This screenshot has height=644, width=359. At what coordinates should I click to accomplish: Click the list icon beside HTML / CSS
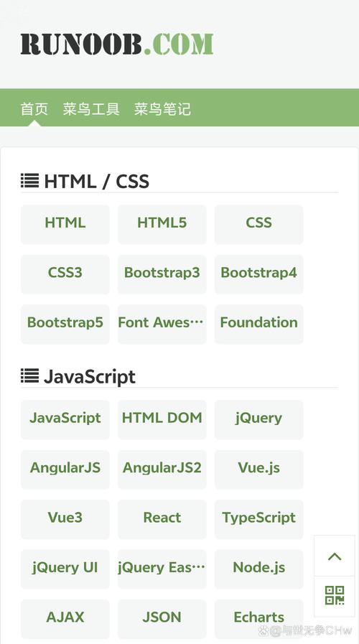point(29,181)
